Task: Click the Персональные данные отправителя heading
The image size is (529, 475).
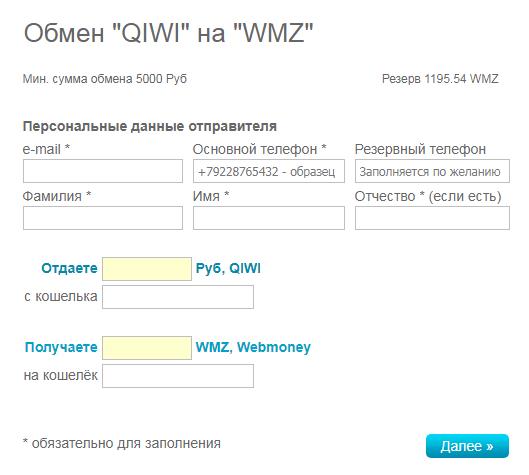Action: [150, 127]
